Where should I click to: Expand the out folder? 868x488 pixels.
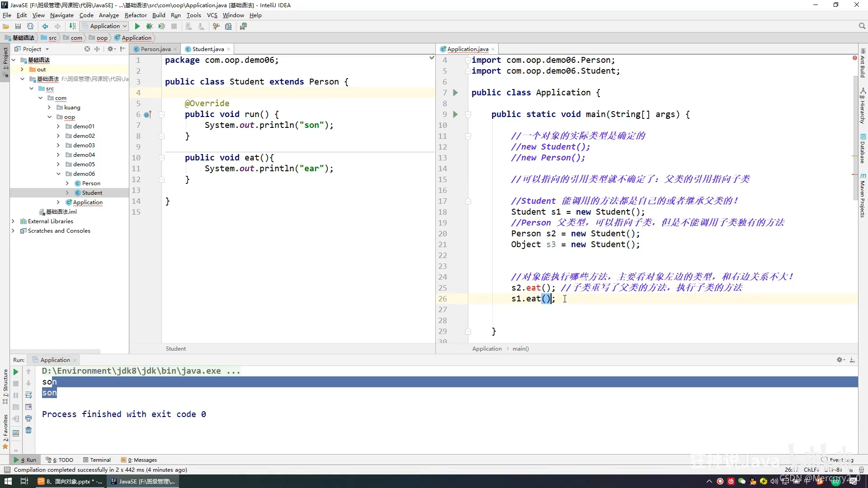tap(22, 70)
